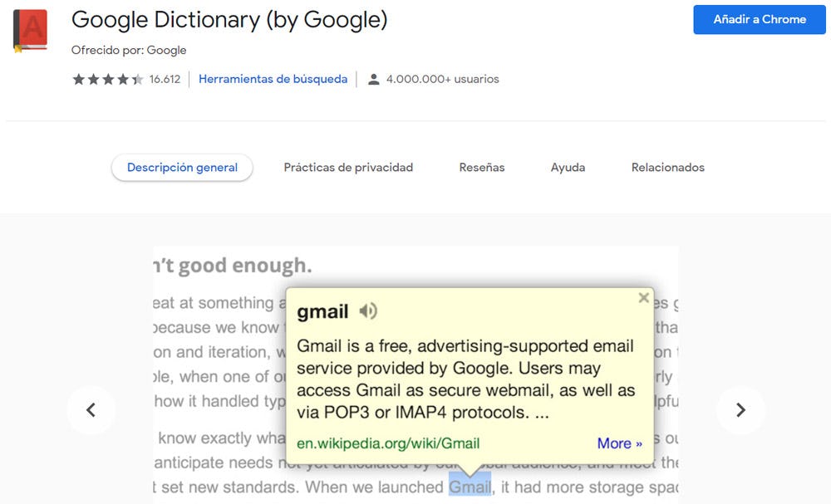
Task: View the Relacionados tab
Action: point(668,167)
